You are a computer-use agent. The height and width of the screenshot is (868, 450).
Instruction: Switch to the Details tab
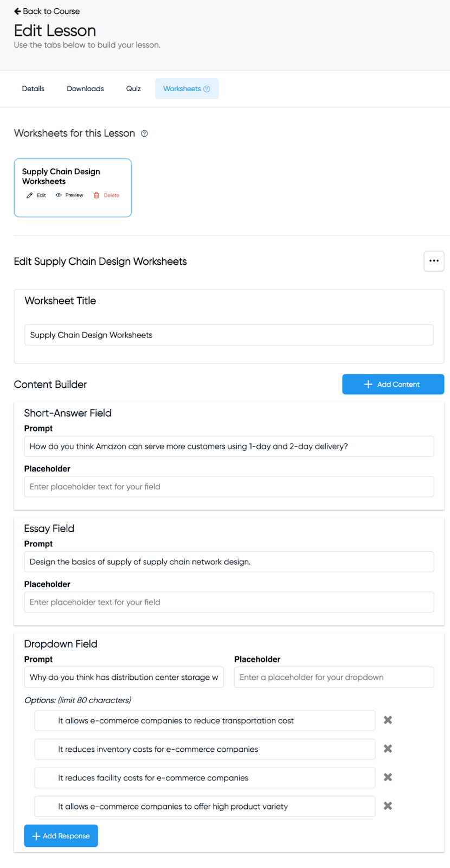point(33,89)
